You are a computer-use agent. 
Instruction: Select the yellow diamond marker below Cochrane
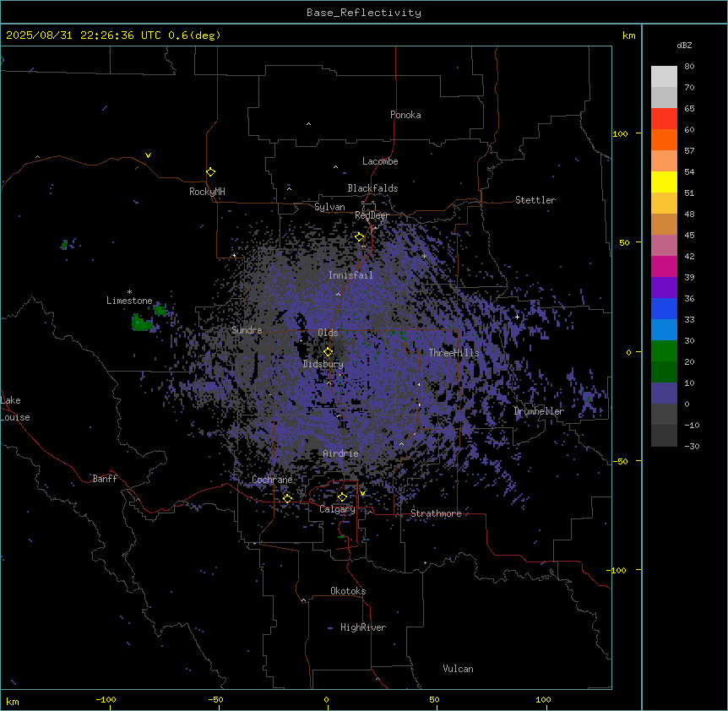click(287, 499)
